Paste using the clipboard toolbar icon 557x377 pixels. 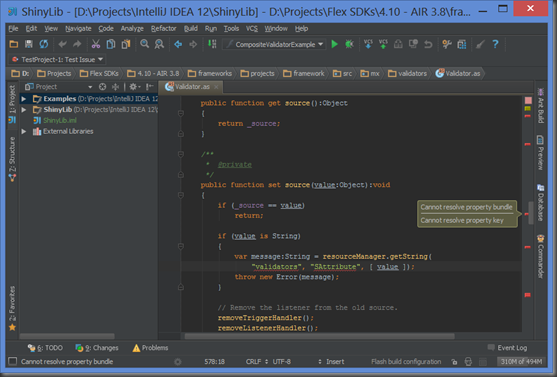126,44
